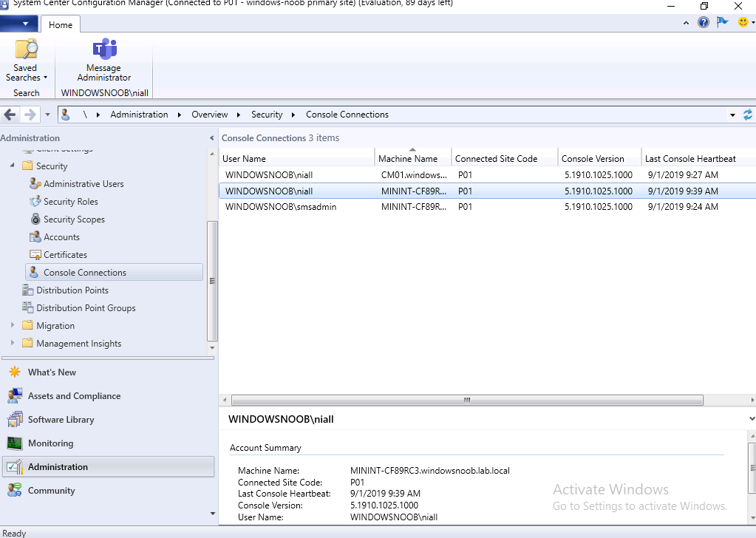Open the navigation history dropdown
This screenshot has width=756, height=538.
(47, 115)
